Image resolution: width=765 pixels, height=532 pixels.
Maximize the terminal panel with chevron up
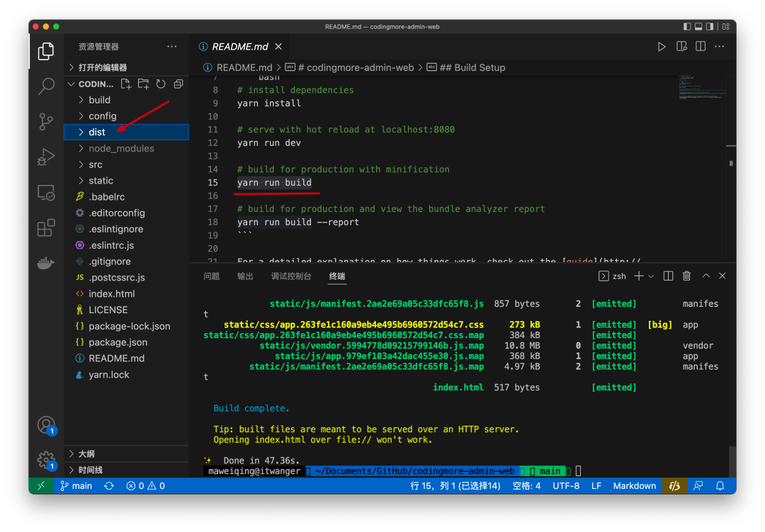[x=706, y=276]
